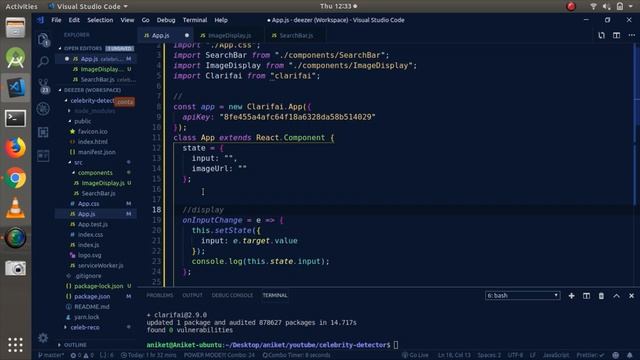Launch Google Chrome from the dock
Viewport: 640px width, 360px height.
coord(16,178)
